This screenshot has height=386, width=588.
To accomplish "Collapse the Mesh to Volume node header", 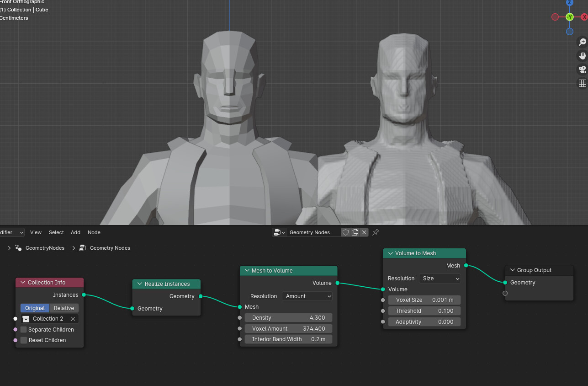I will click(247, 271).
